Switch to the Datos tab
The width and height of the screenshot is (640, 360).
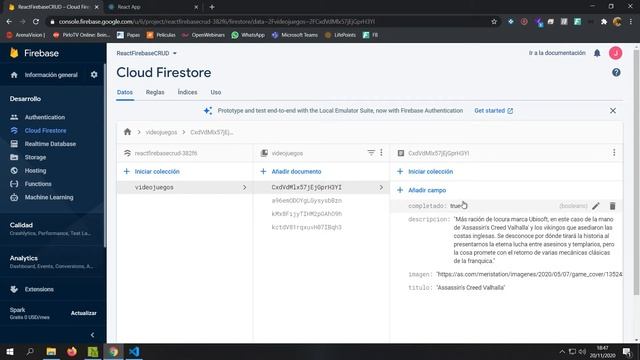tap(124, 92)
